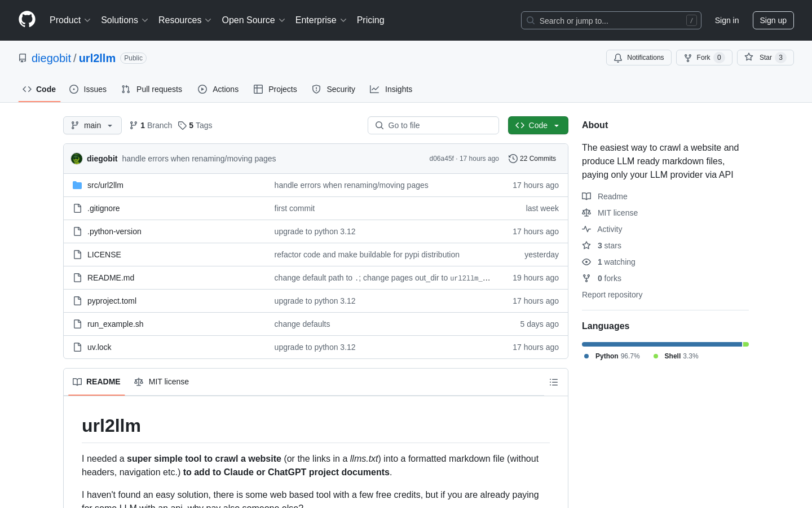Image resolution: width=812 pixels, height=508 pixels.
Task: Click the pulse icon beside Activity
Action: (586, 229)
